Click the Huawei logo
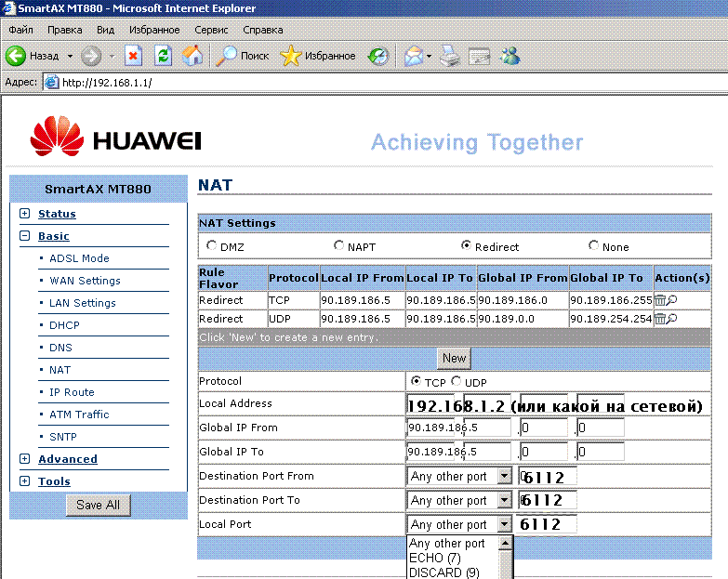This screenshot has height=579, width=728. (115, 136)
